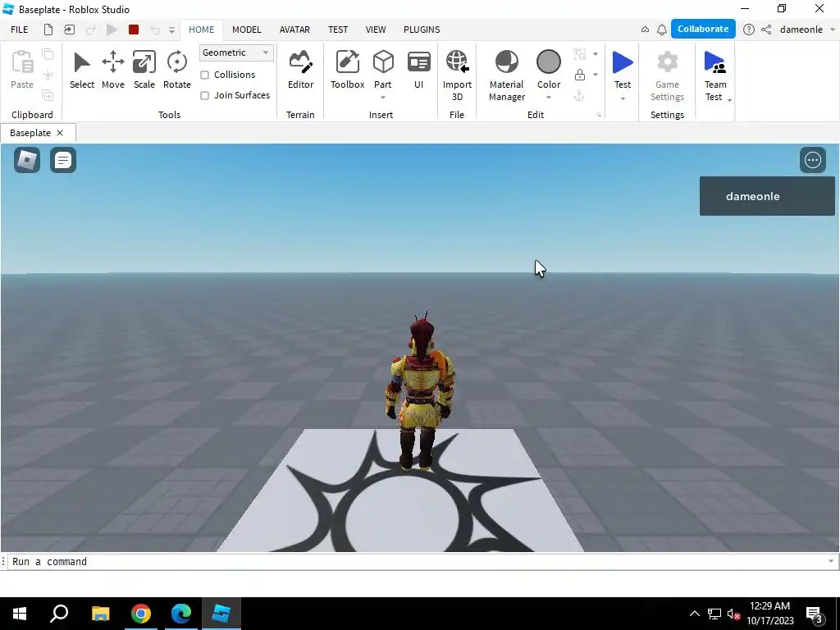Click the share icon next to username
The image size is (840, 630).
[767, 30]
